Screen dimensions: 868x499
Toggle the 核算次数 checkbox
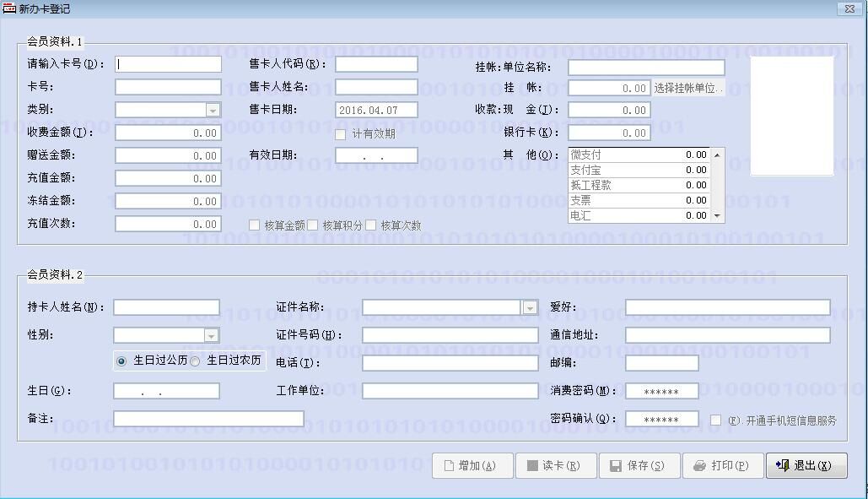tap(370, 225)
